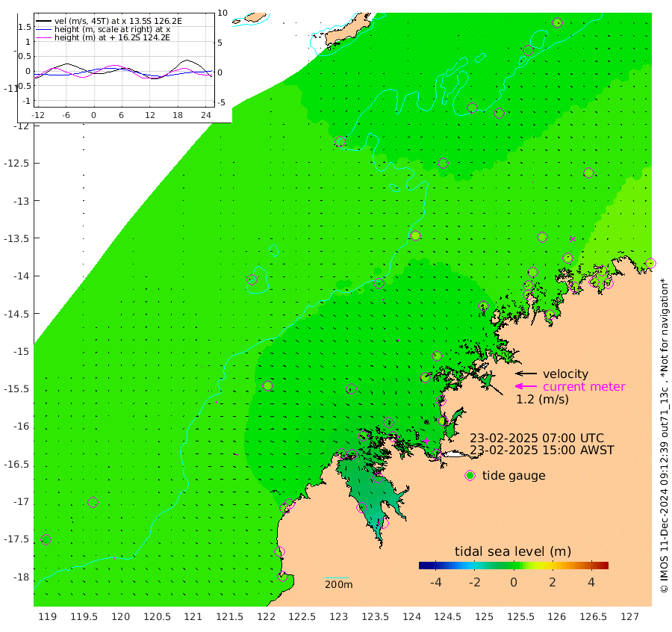Click the "-18" latitude axis label
This screenshot has width=672, height=632.
21,577
